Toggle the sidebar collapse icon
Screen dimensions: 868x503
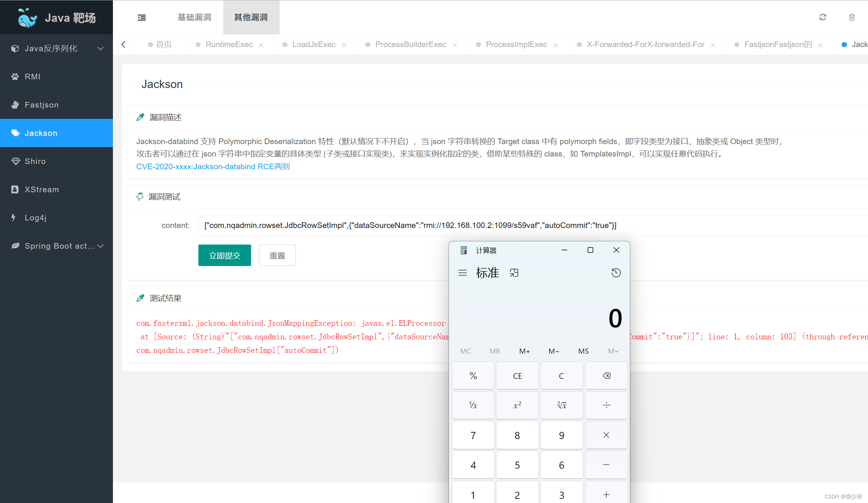pos(142,17)
